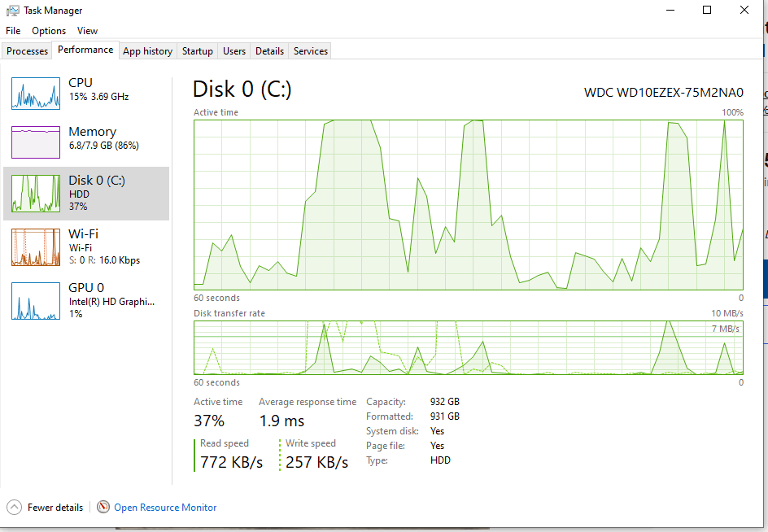The image size is (768, 532).
Task: Click the Fewer details label
Action: [x=55, y=508]
